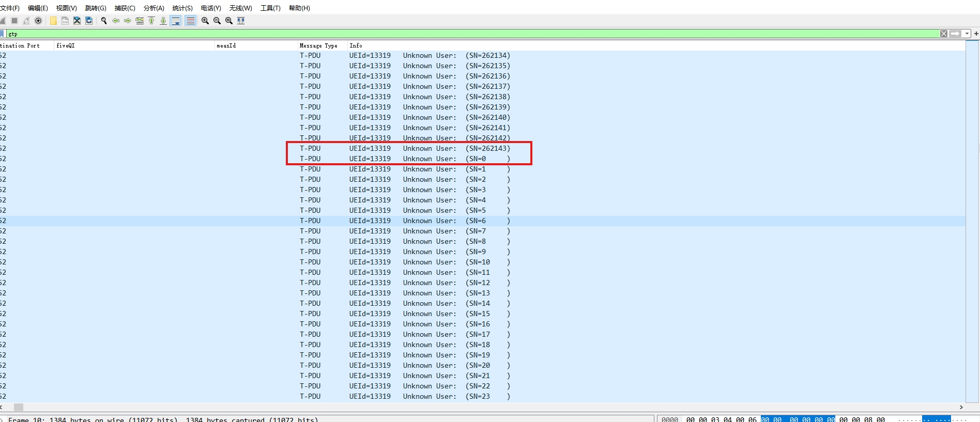Click the find packet magnifier icon
980x422 pixels.
(104, 21)
